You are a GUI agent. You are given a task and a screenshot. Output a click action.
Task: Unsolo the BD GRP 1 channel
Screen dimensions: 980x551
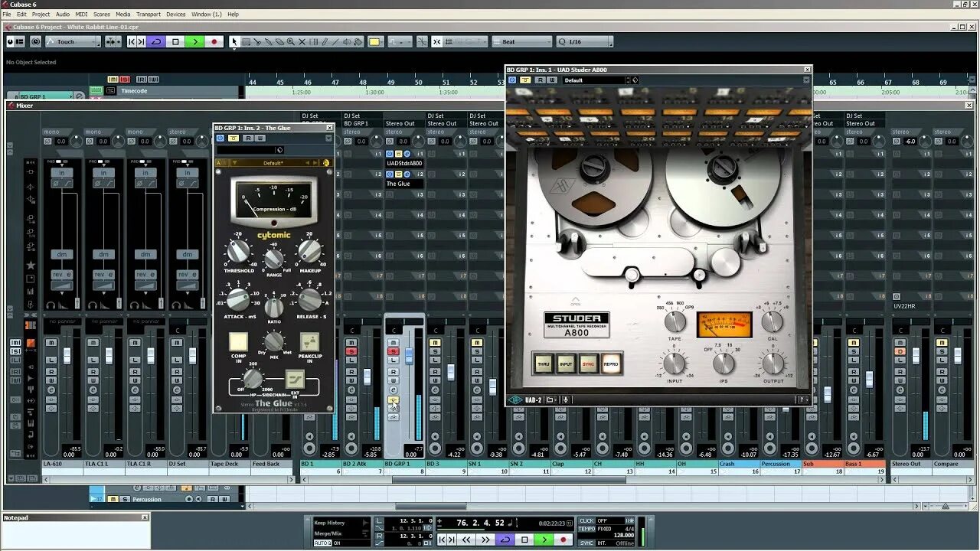point(394,351)
